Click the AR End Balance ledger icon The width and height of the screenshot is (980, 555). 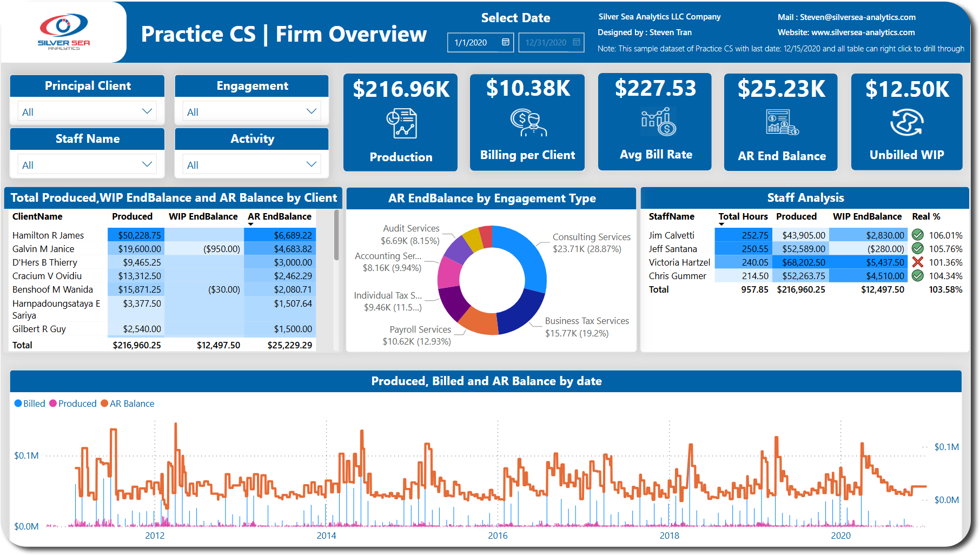782,122
